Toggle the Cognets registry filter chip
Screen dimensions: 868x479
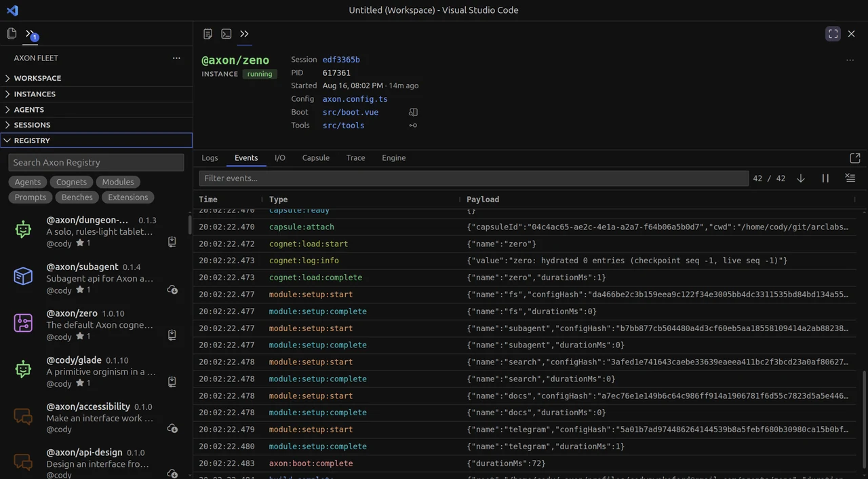click(x=71, y=182)
